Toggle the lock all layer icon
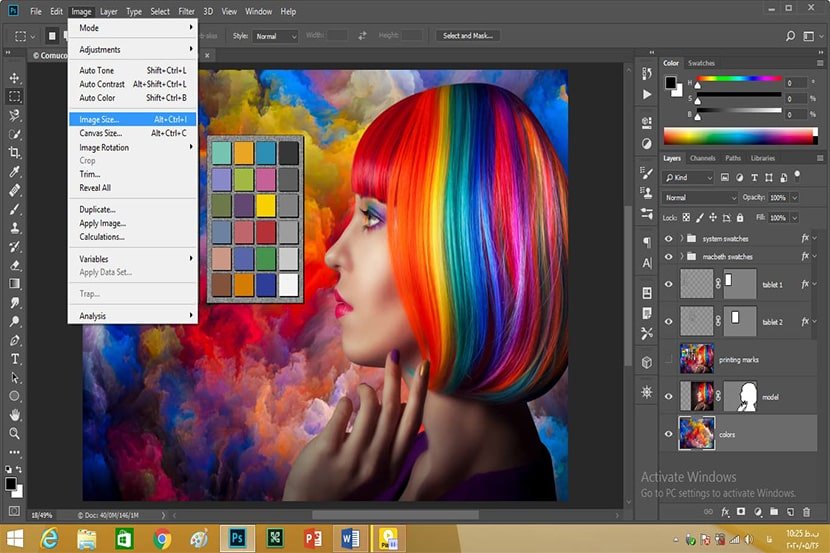 tap(740, 217)
